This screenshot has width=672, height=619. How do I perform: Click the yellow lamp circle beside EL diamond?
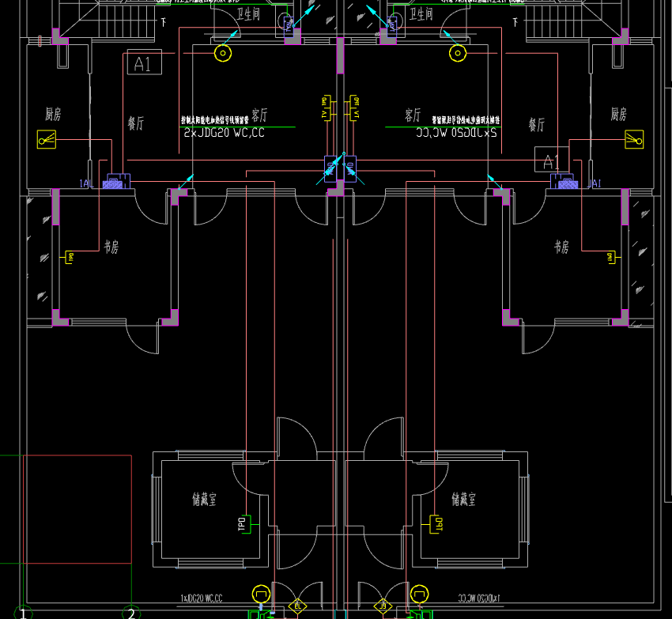[x=261, y=594]
